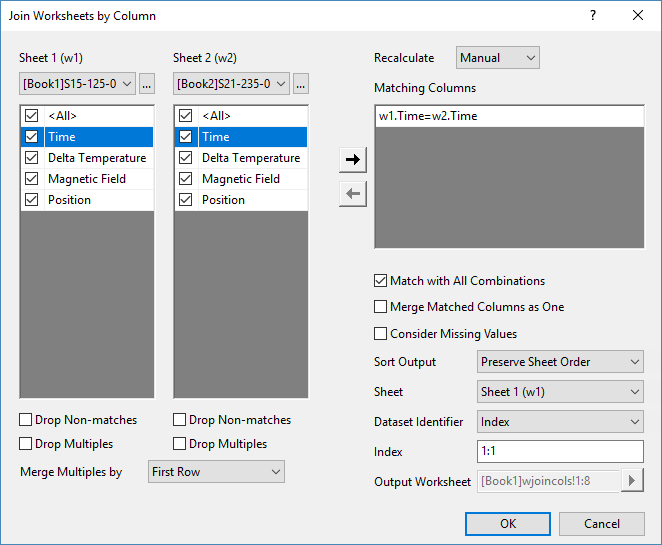Click the help question mark button
The height and width of the screenshot is (545, 662).
(x=593, y=16)
